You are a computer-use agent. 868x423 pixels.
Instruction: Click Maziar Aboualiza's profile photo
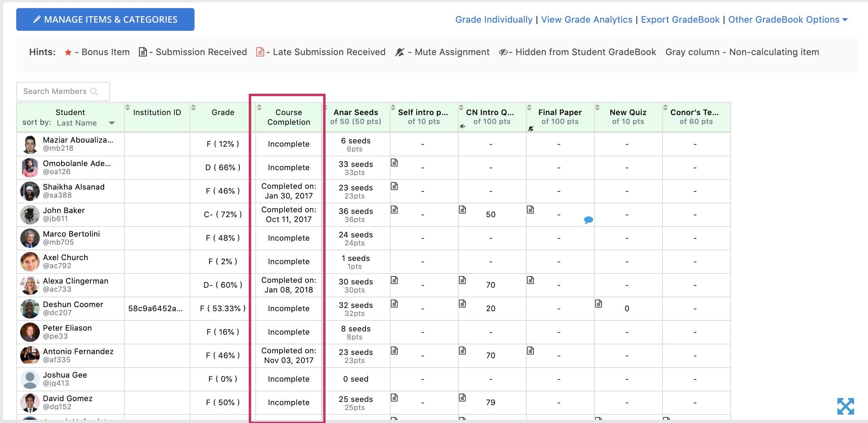30,144
